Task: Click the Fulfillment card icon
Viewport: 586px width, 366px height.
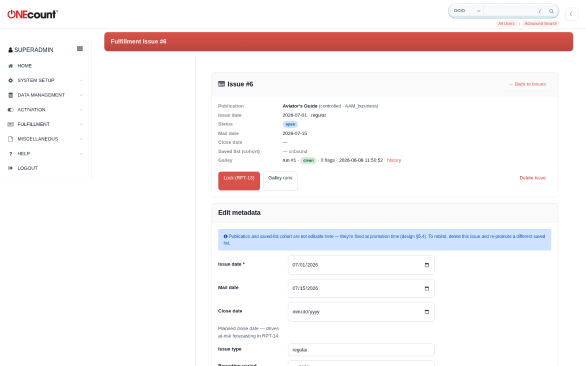Action: 10,124
